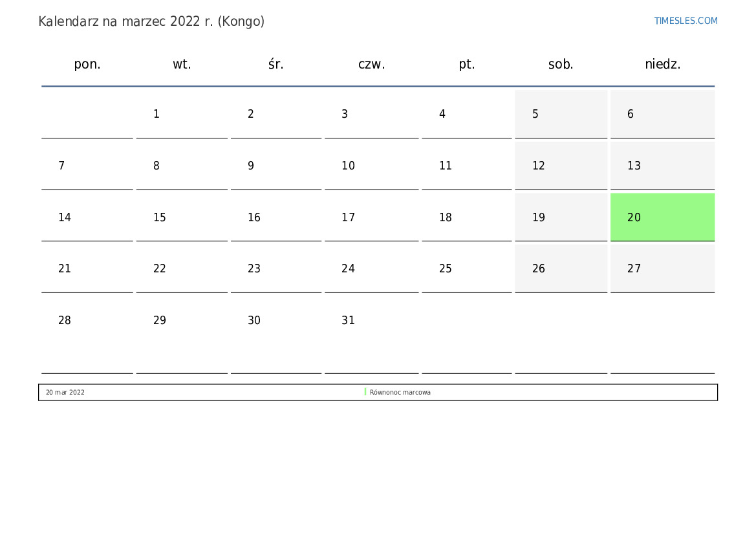The width and height of the screenshot is (756, 535).
Task: Select day 5 in the Saturday column
Action: (x=561, y=114)
